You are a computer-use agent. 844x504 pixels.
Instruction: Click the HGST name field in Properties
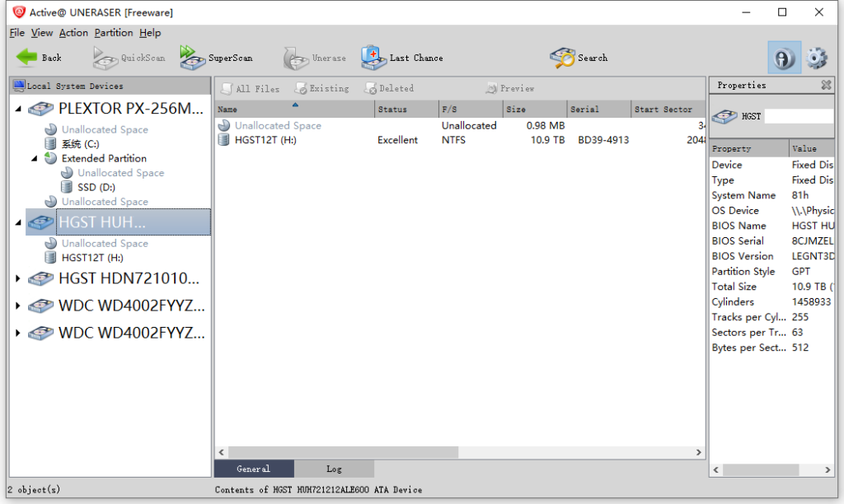[x=799, y=116]
